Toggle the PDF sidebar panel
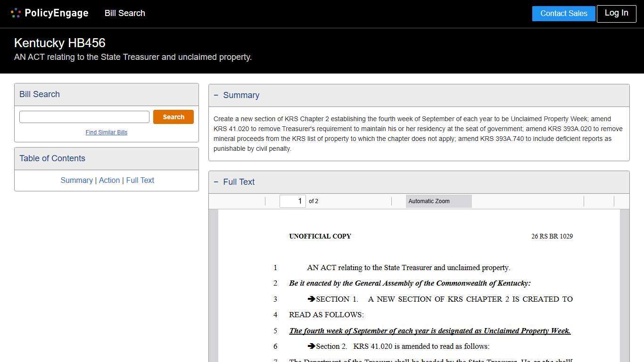The image size is (644, 362). [x=217, y=201]
